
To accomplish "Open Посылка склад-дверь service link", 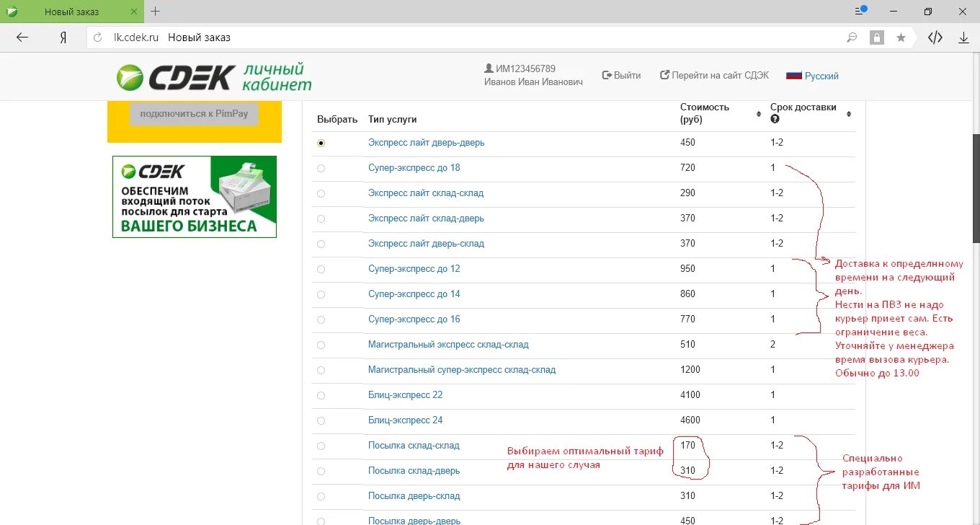I will [x=414, y=471].
